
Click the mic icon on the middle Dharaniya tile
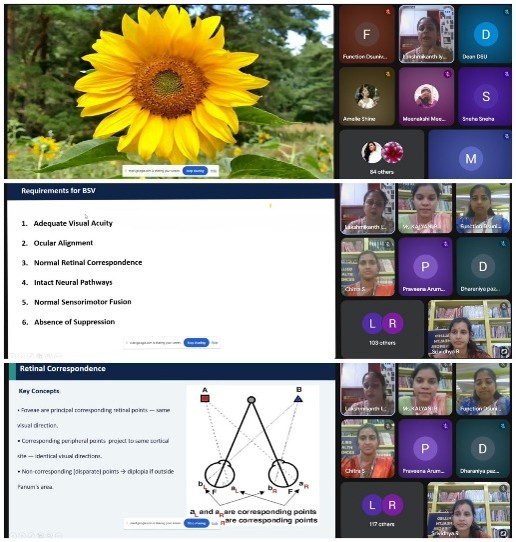tap(503, 244)
